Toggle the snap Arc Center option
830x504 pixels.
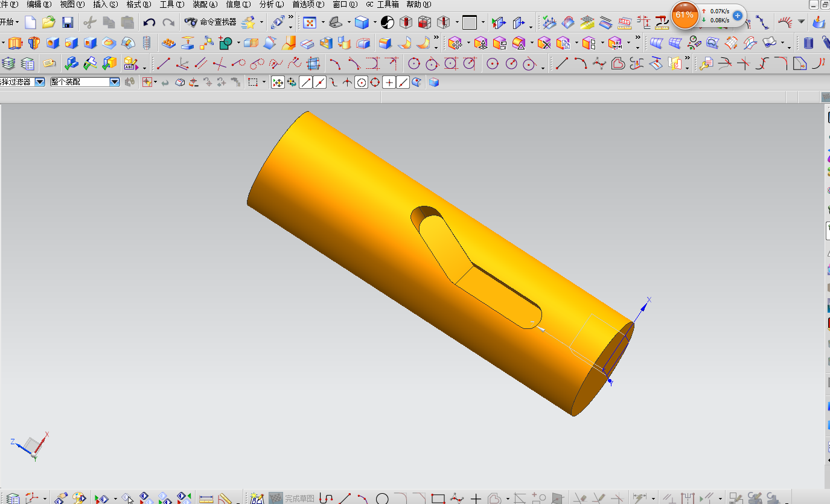[362, 82]
